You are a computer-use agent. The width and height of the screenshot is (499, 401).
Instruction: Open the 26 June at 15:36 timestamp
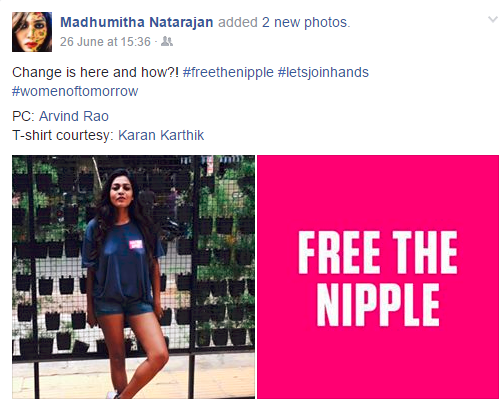[x=105, y=42]
